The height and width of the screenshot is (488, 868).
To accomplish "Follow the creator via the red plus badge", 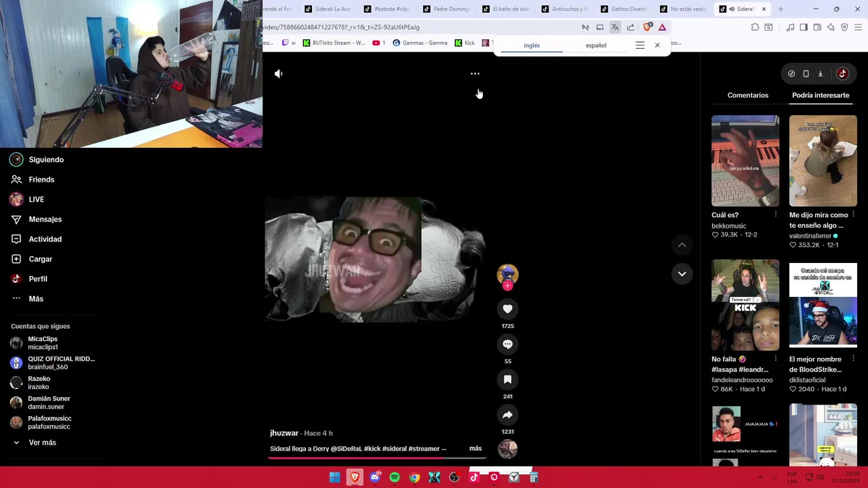I will click(x=507, y=285).
